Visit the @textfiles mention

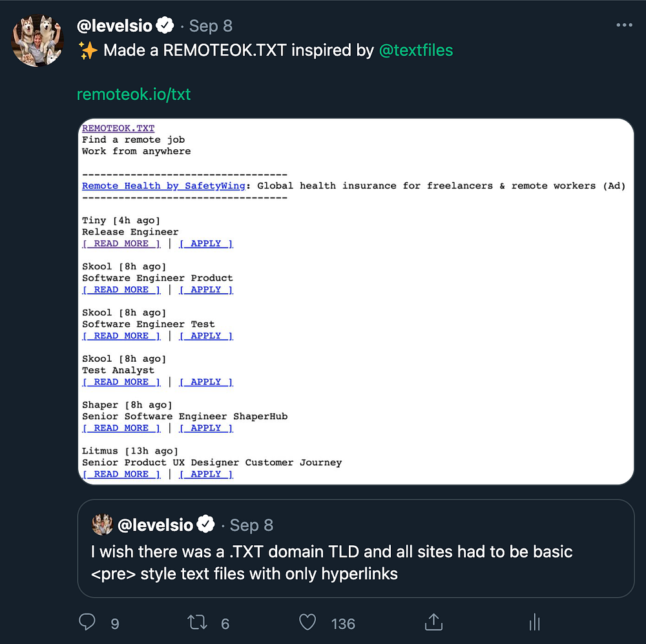pos(415,50)
